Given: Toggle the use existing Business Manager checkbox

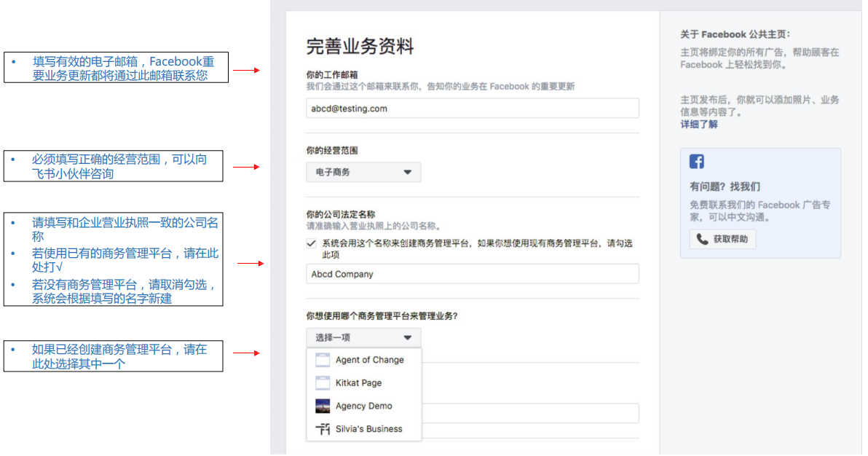Looking at the screenshot, I should click(x=312, y=243).
